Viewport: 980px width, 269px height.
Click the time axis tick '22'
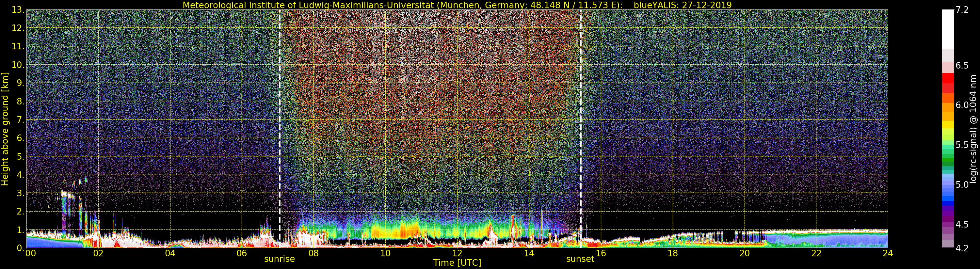(x=816, y=253)
